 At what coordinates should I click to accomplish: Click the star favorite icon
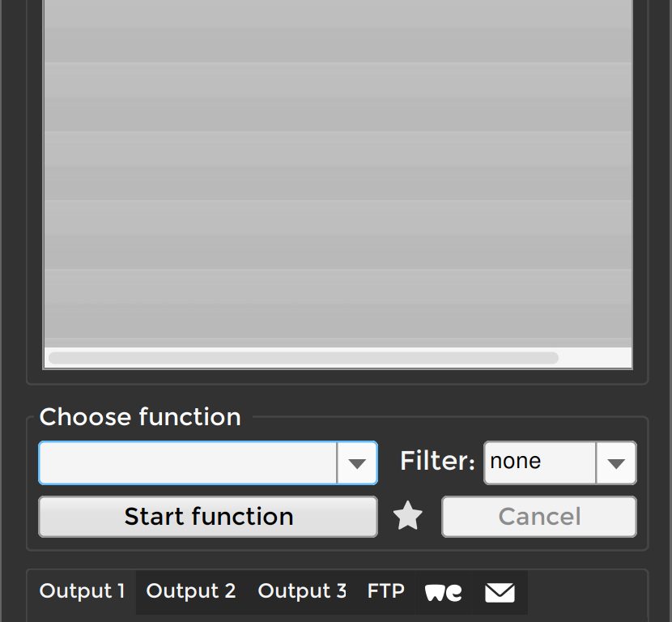[408, 517]
